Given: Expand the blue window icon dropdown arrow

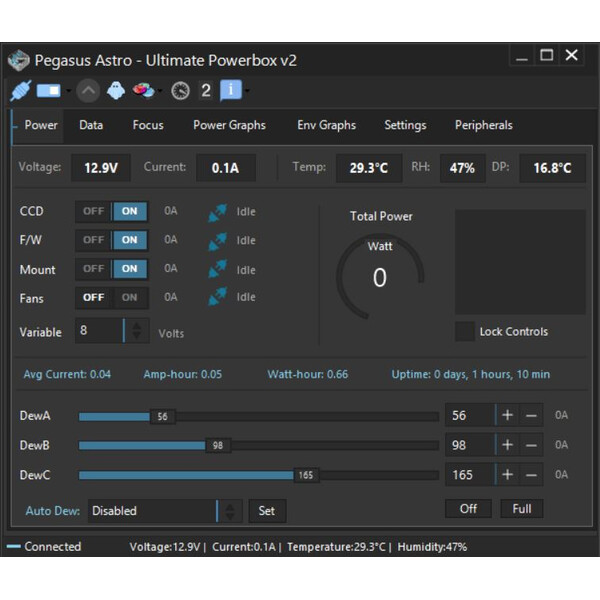Looking at the screenshot, I should 67,91.
